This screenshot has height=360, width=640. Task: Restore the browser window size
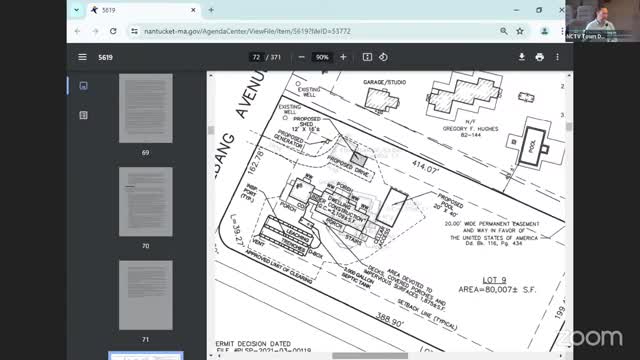[x=539, y=10]
